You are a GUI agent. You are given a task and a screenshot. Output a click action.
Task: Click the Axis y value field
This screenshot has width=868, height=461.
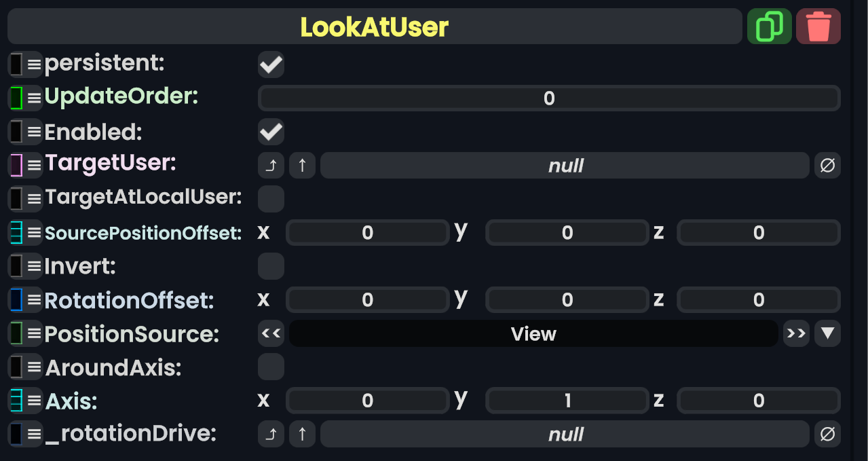pyautogui.click(x=567, y=401)
